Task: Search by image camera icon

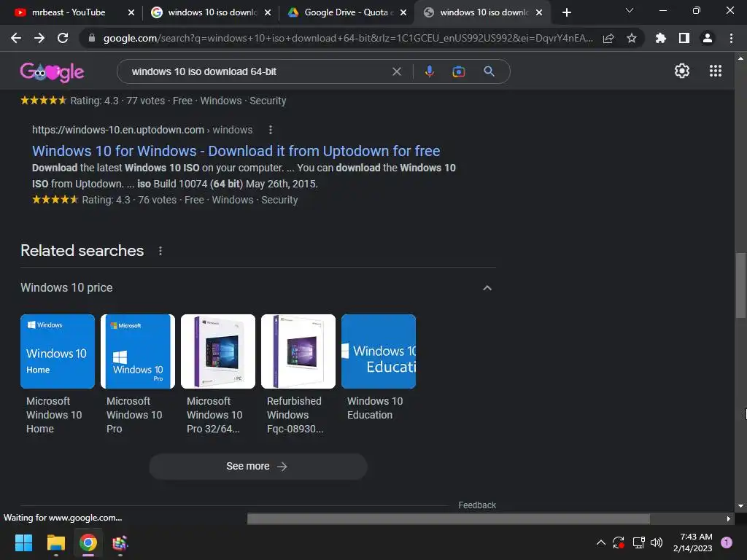Action: 458,71
